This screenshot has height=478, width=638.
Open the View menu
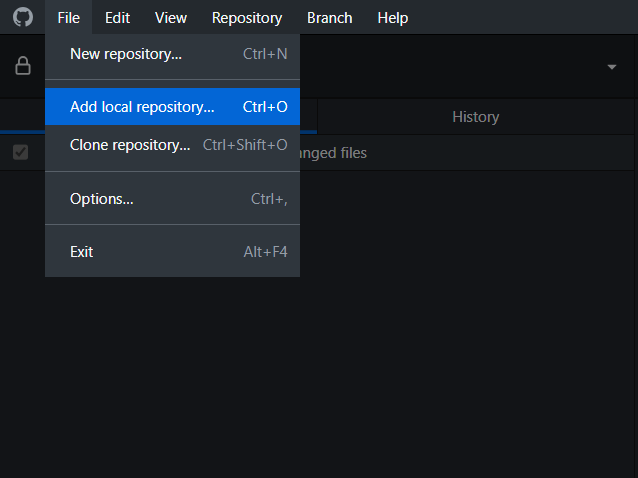pyautogui.click(x=171, y=17)
